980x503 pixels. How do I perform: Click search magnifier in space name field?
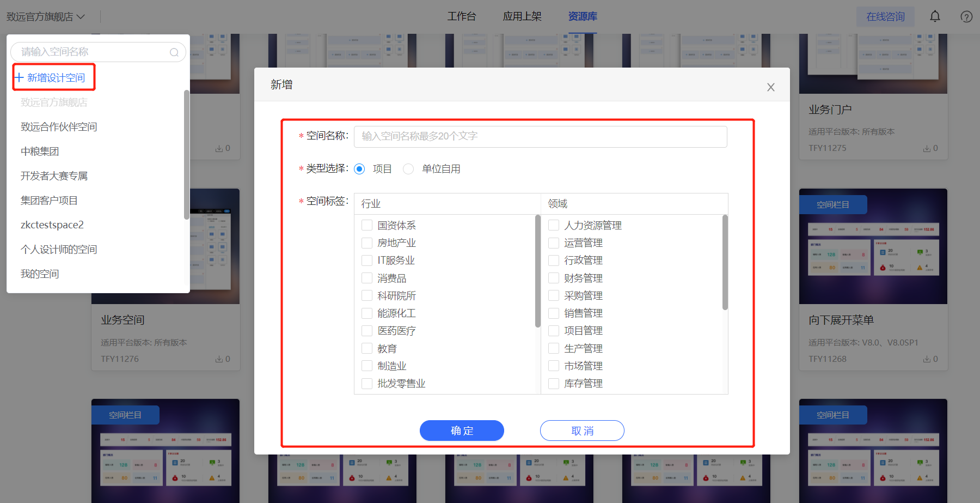click(174, 52)
